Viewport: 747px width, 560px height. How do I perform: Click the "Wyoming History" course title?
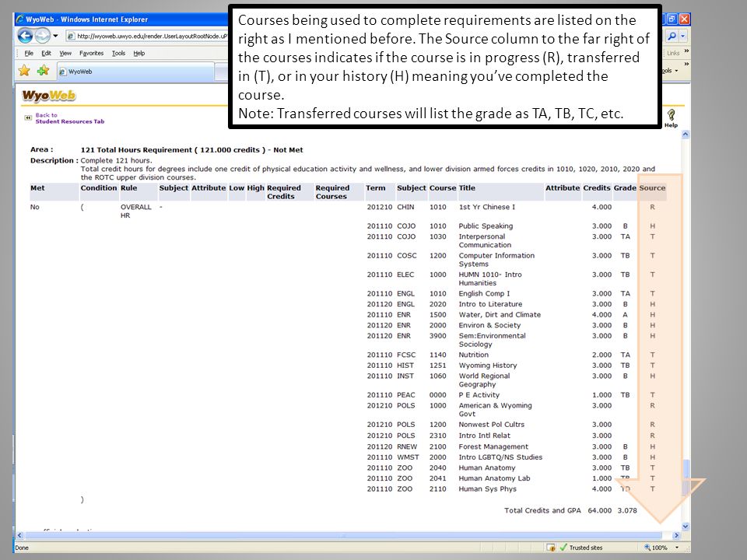[x=488, y=366]
